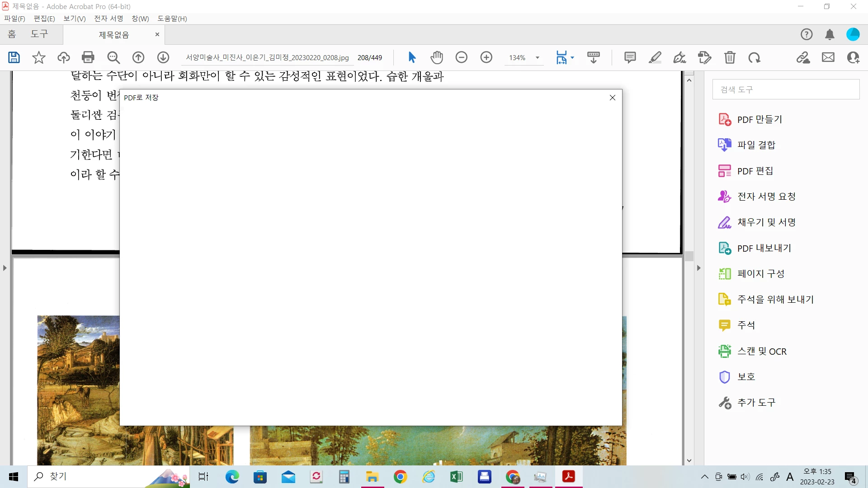Open the 134% zoom level dropdown
Screen dimensions: 868x488
[538, 58]
